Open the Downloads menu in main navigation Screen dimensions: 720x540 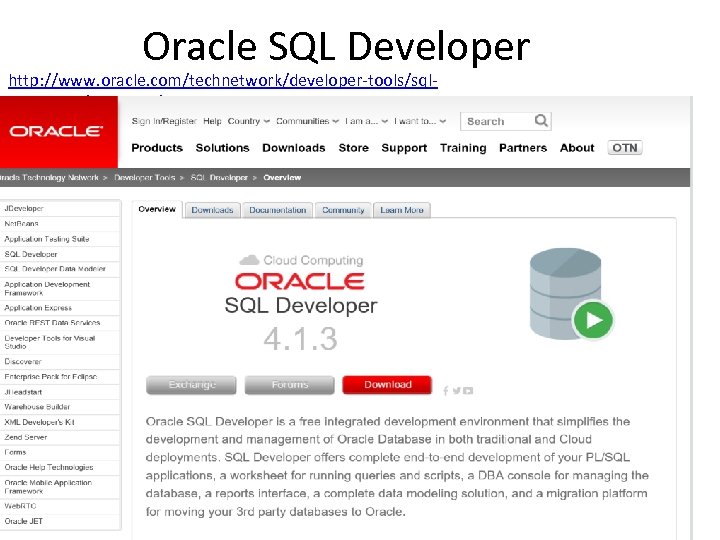pyautogui.click(x=293, y=148)
